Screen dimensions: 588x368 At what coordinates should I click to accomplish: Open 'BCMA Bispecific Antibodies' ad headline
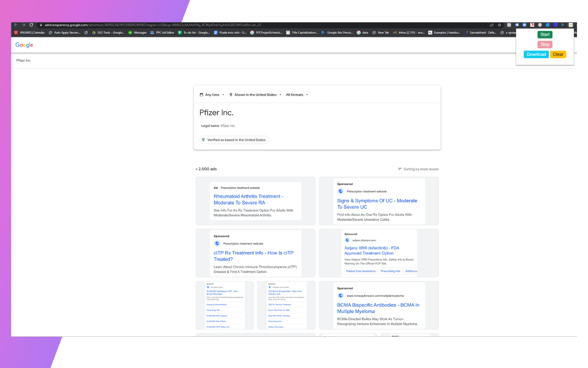pyautogui.click(x=378, y=308)
